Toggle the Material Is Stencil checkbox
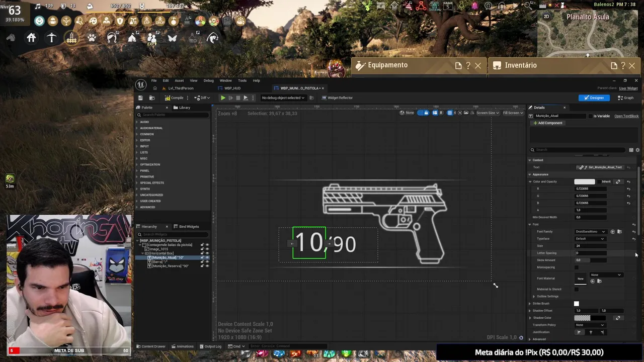 tap(577, 290)
